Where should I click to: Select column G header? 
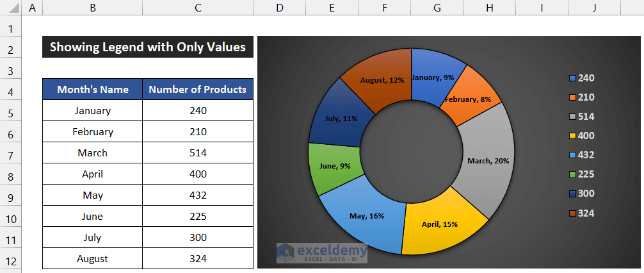pyautogui.click(x=437, y=8)
